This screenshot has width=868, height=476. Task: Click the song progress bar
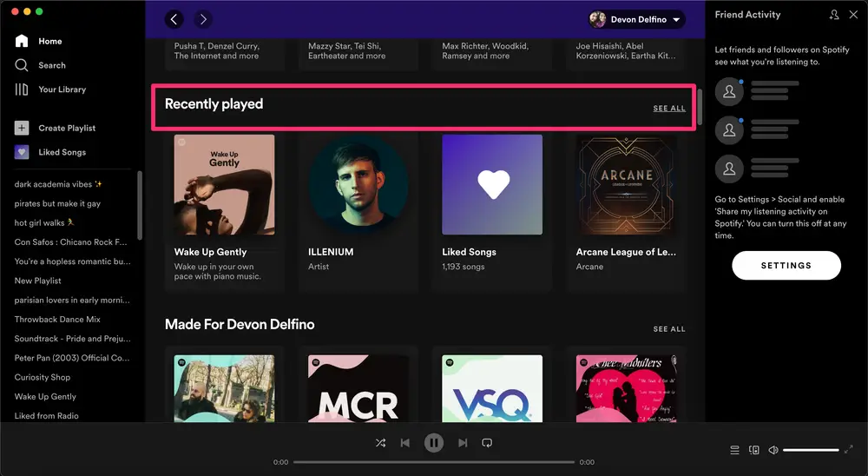(x=434, y=462)
